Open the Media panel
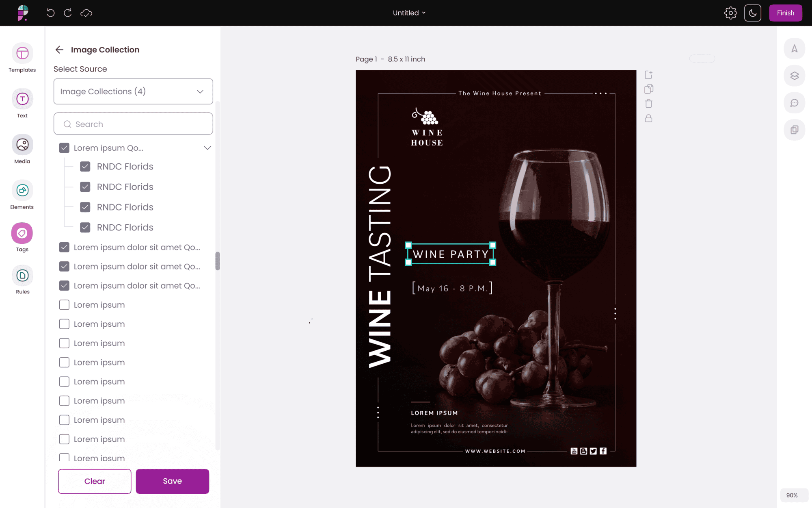The width and height of the screenshot is (812, 508). click(x=22, y=149)
